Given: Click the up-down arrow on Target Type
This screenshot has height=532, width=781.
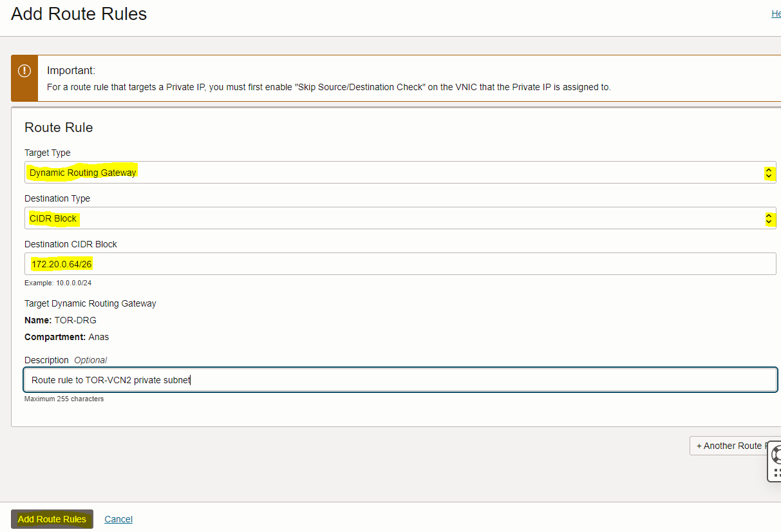Looking at the screenshot, I should [x=768, y=173].
